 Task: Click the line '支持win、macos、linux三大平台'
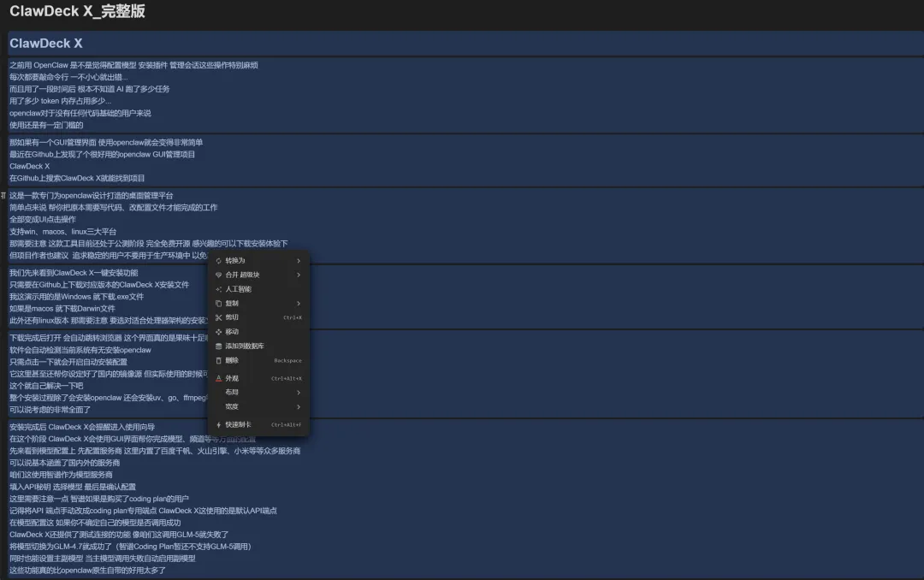click(x=63, y=232)
